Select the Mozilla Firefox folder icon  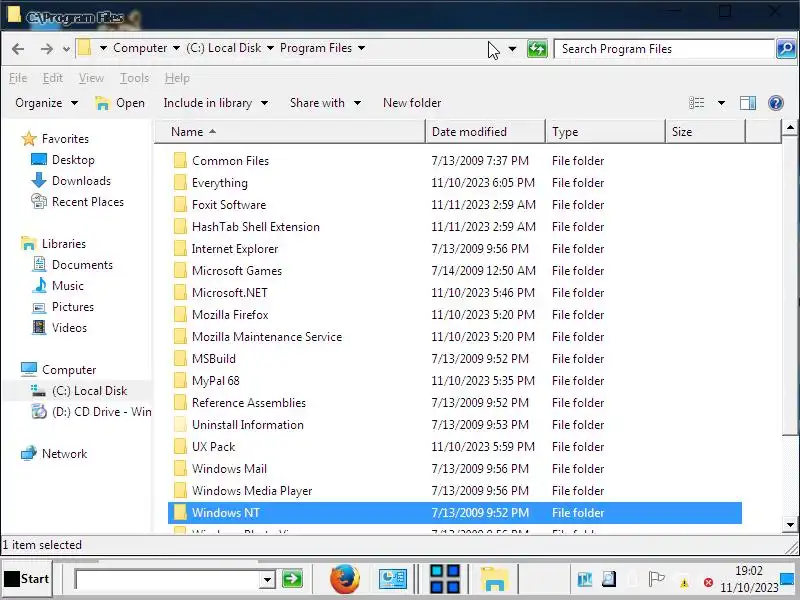[180, 314]
